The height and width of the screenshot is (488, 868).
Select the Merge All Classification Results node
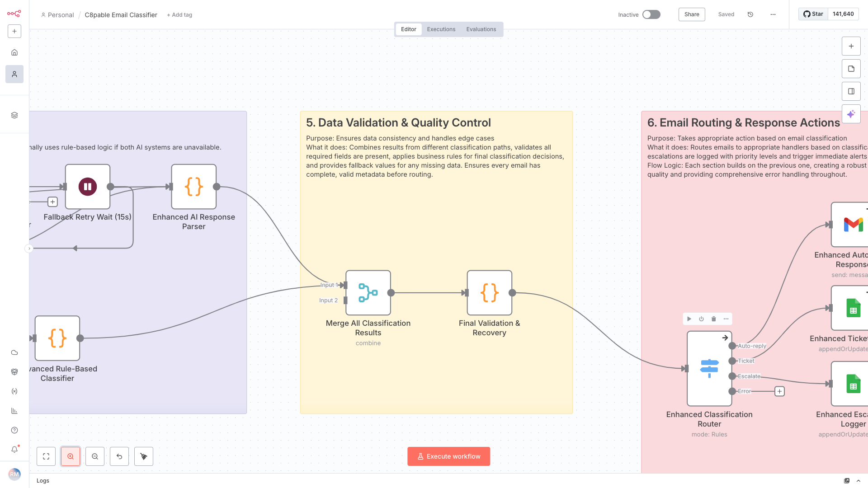click(x=368, y=293)
